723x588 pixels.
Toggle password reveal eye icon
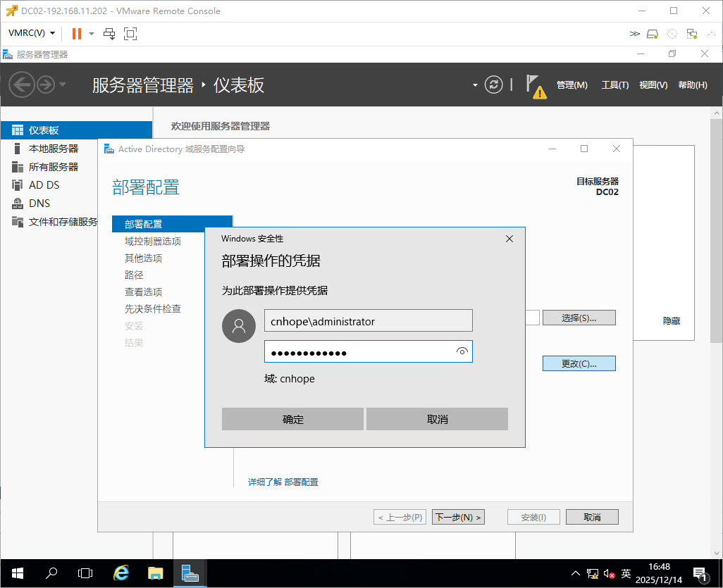(462, 351)
